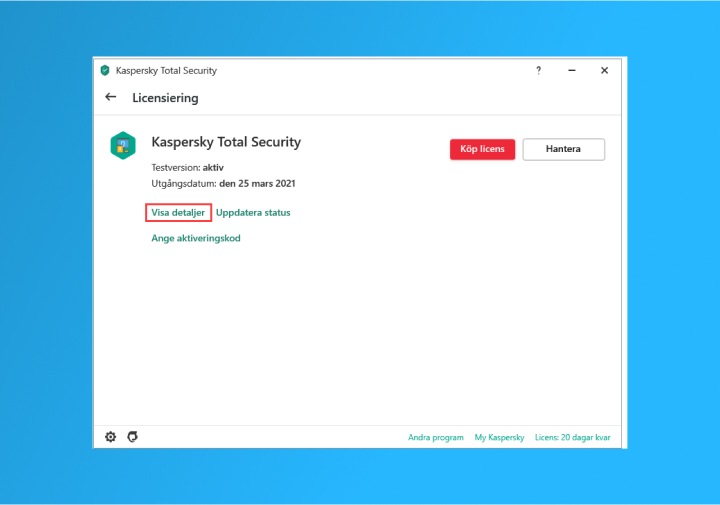Close the Kaspersky Total Security window
The image size is (720, 505).
pos(604,71)
